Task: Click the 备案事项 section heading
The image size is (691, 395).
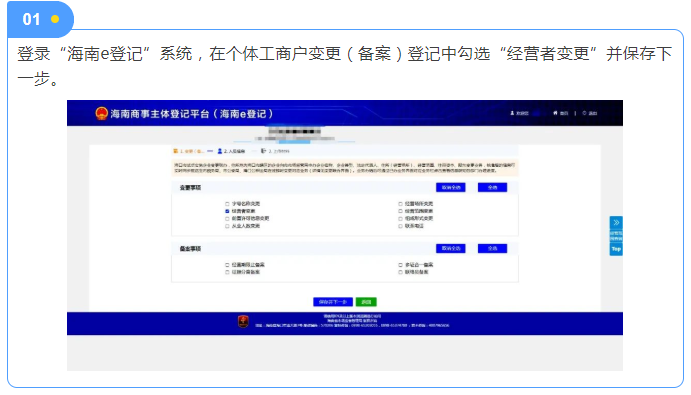Action: (190, 249)
